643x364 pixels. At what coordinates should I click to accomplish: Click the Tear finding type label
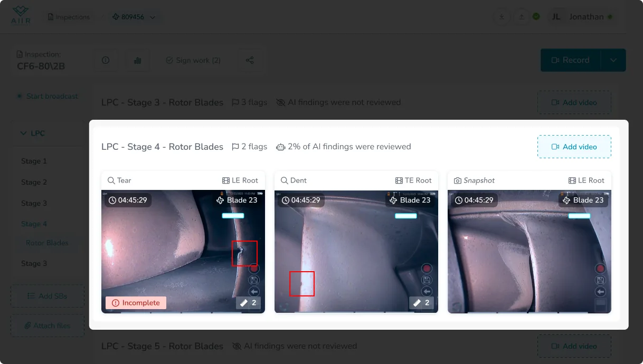(x=119, y=180)
